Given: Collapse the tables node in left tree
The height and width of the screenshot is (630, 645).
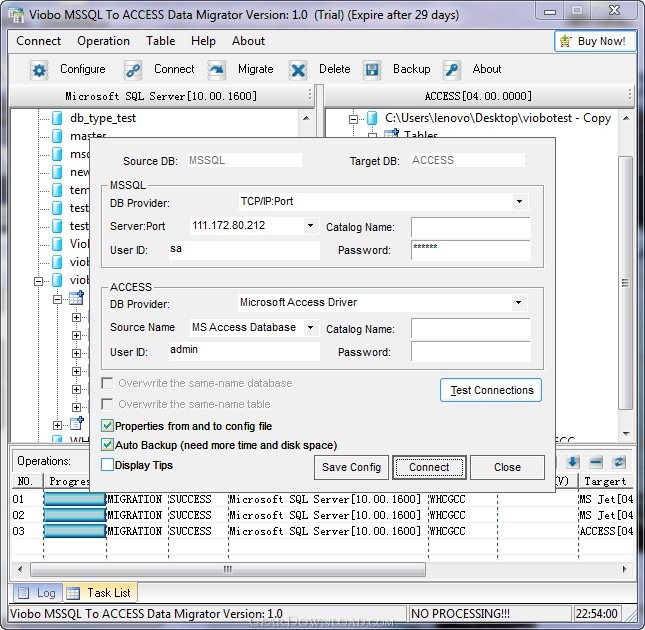Looking at the screenshot, I should (58, 299).
